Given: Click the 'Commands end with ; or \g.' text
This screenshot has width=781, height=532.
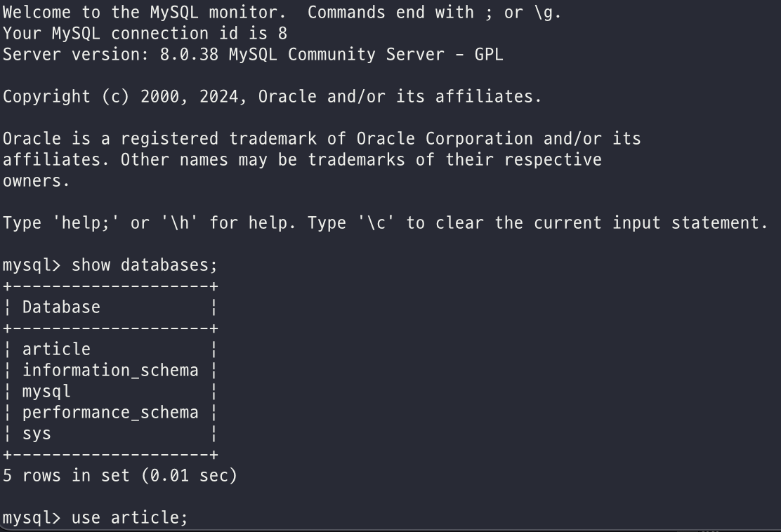Looking at the screenshot, I should [x=435, y=13].
